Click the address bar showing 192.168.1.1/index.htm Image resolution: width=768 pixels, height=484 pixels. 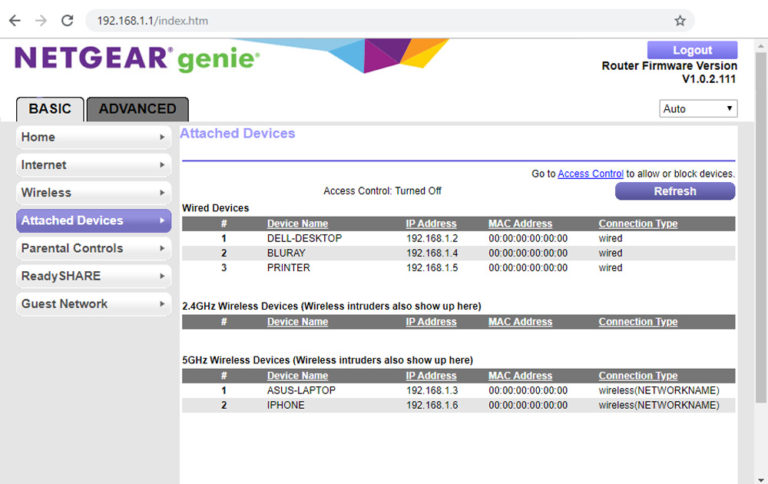[389, 21]
